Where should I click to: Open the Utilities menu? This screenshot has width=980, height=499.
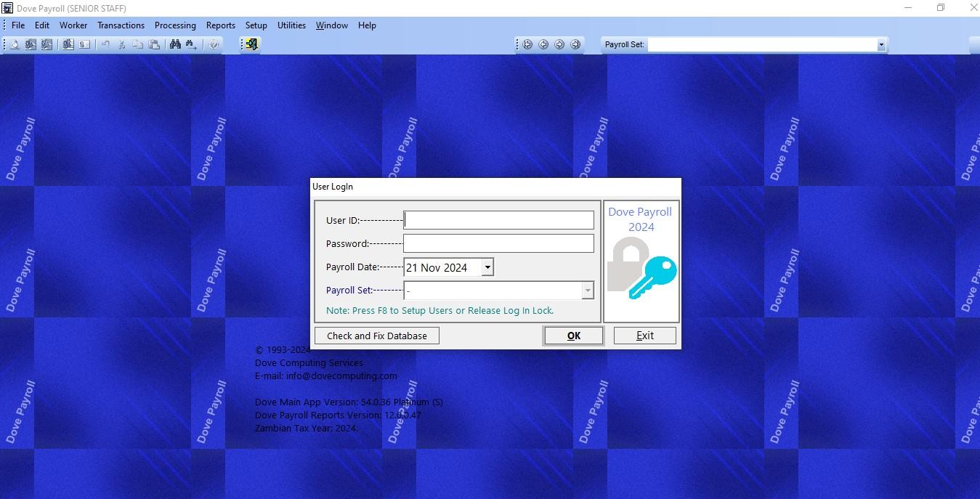point(291,25)
